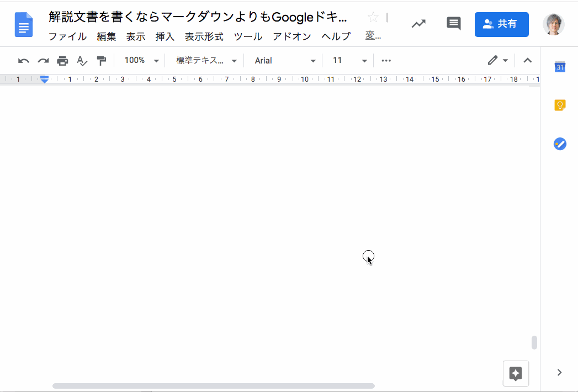
Task: Run spelling and grammar check
Action: 82,61
